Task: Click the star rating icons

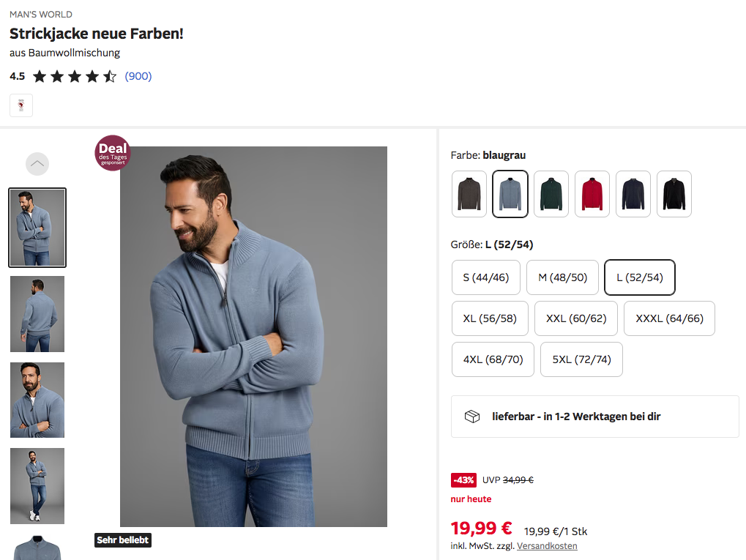Action: tap(75, 76)
